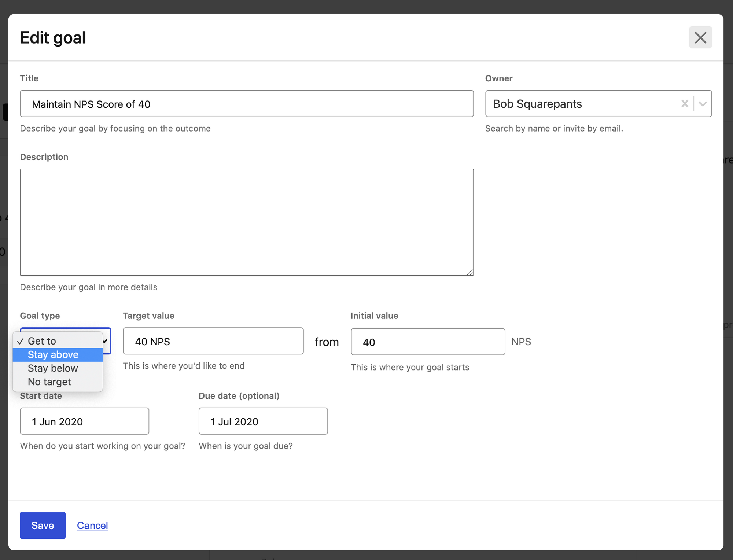Screen dimensions: 733x560
Task: Click the Cancel link
Action: click(x=92, y=525)
